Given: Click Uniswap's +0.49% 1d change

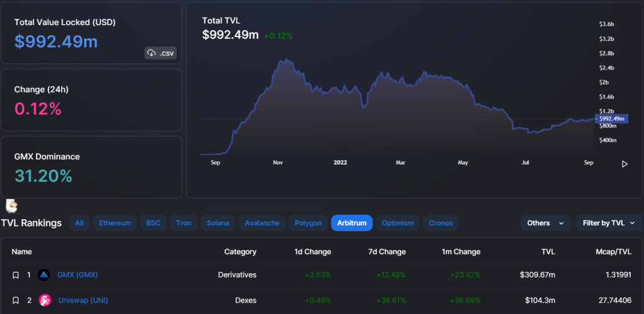Looking at the screenshot, I should click(x=318, y=300).
